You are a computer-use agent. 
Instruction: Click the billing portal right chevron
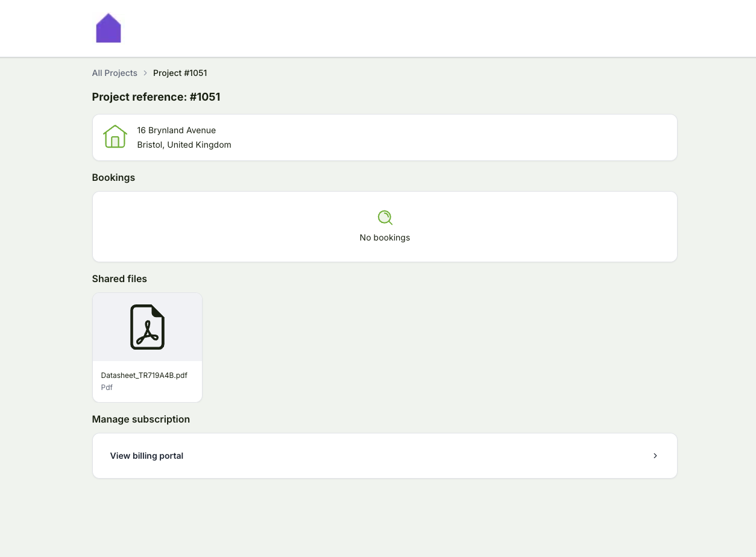[x=655, y=456]
